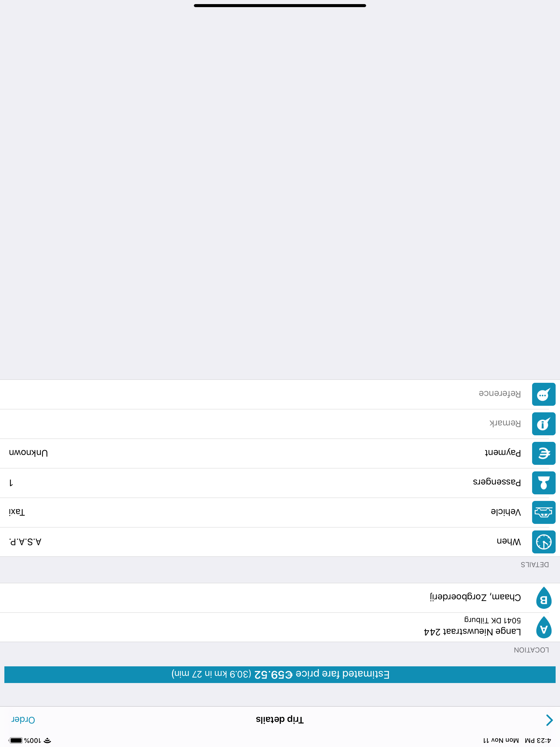Open the When row showing A.S.A.P.
The height and width of the screenshot is (747, 560).
pos(280,542)
